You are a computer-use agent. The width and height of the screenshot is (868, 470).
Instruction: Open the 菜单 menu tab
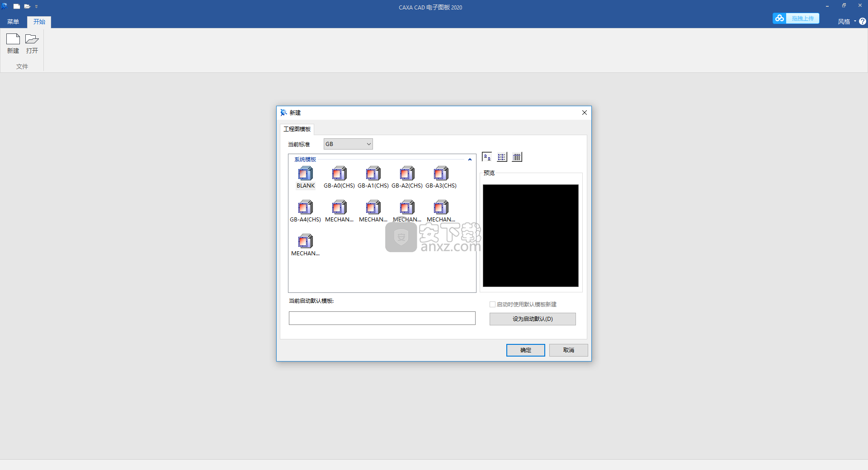coord(13,22)
